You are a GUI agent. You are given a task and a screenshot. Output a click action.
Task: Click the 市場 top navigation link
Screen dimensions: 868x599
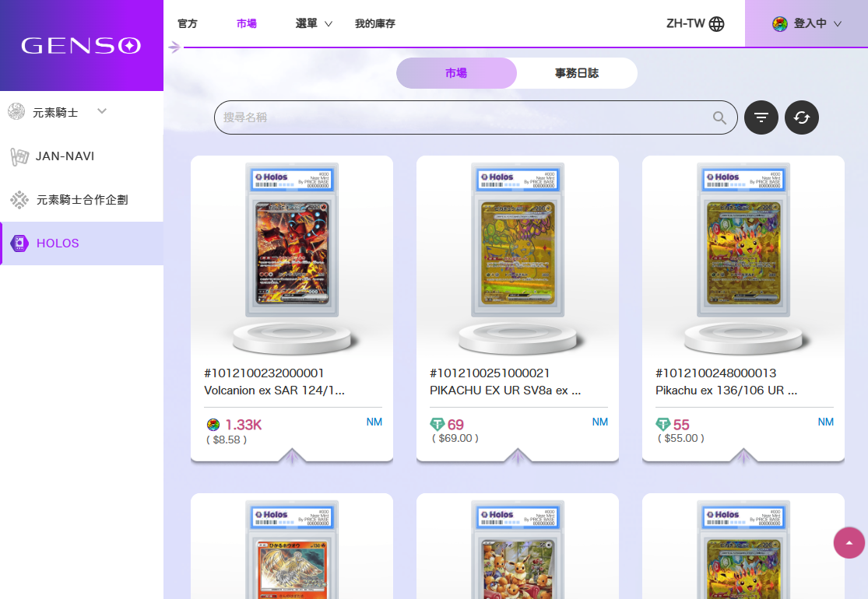(247, 24)
